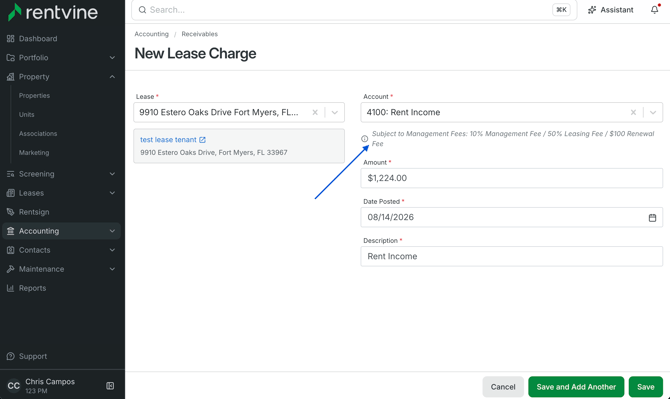This screenshot has height=399, width=670.
Task: Open test lease tenant link
Action: pos(168,140)
